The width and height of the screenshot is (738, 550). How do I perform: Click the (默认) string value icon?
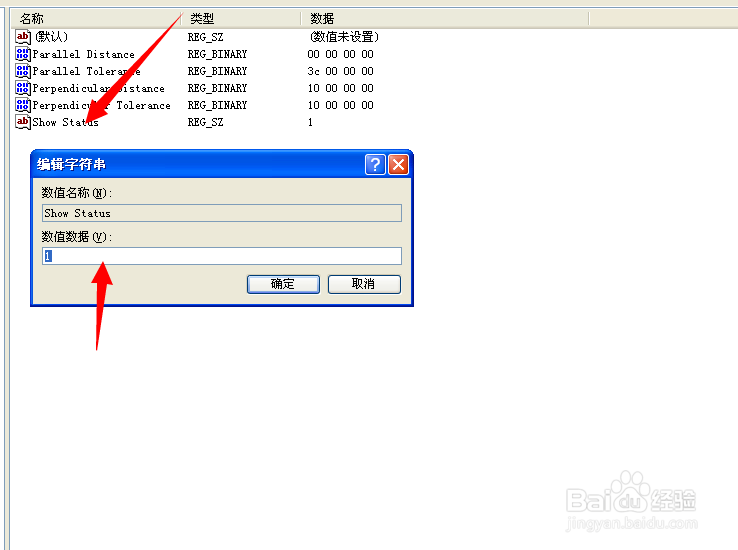click(x=23, y=37)
